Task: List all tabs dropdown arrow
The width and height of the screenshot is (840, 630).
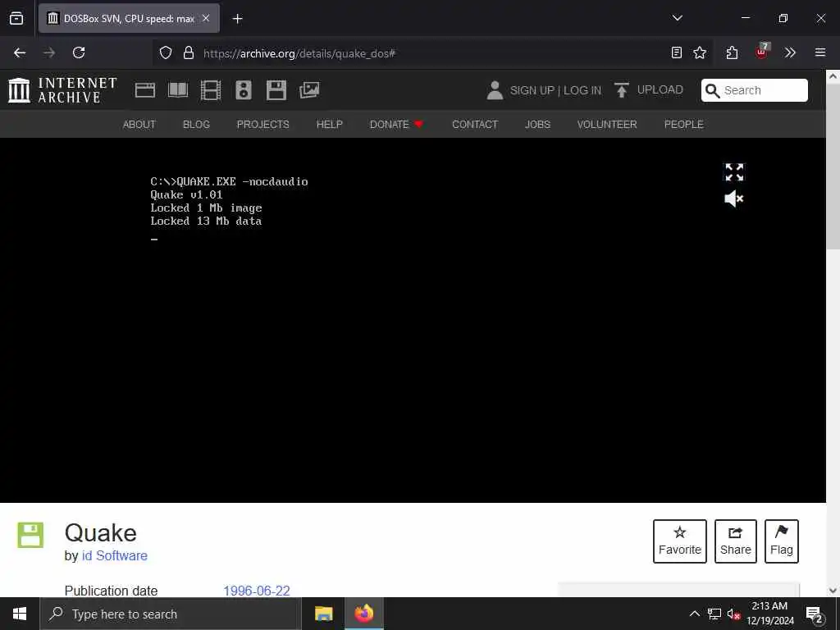Action: tap(677, 18)
